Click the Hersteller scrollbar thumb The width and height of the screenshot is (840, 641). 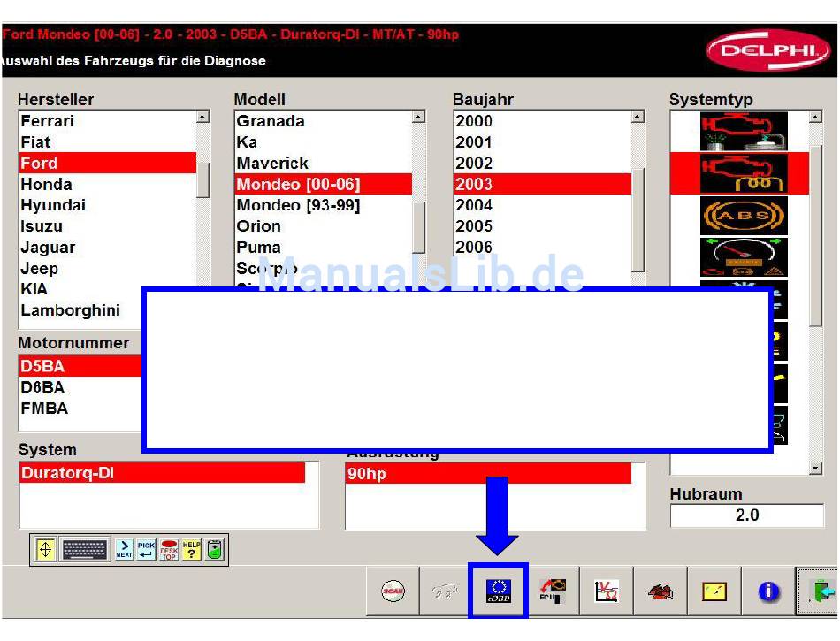pyautogui.click(x=202, y=179)
